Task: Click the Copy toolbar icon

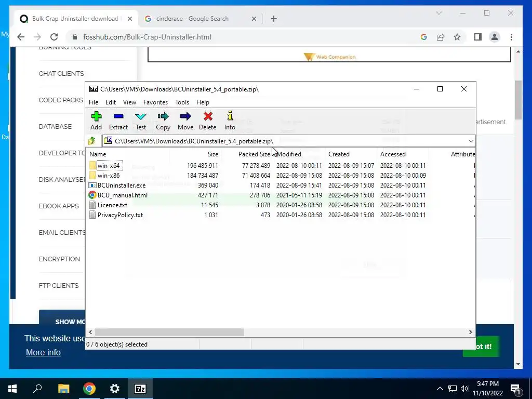Action: coord(163,116)
